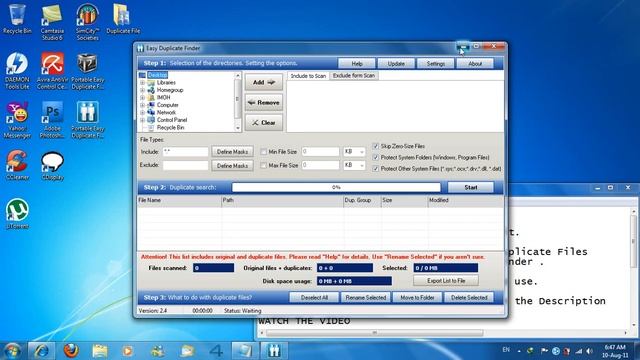This screenshot has height=360, width=640.
Task: Uncheck Protect Other System Files option
Action: pos(376,169)
